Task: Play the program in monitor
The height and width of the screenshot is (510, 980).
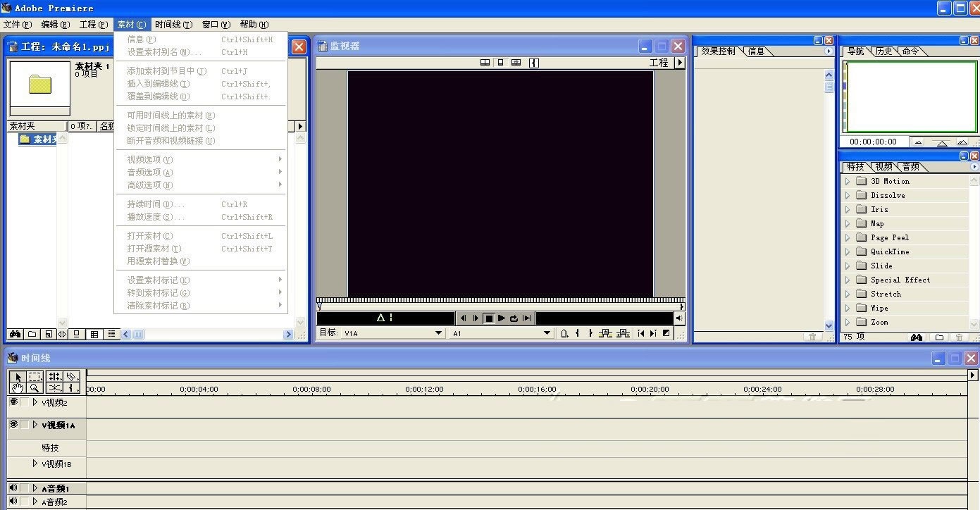Action: tap(502, 318)
